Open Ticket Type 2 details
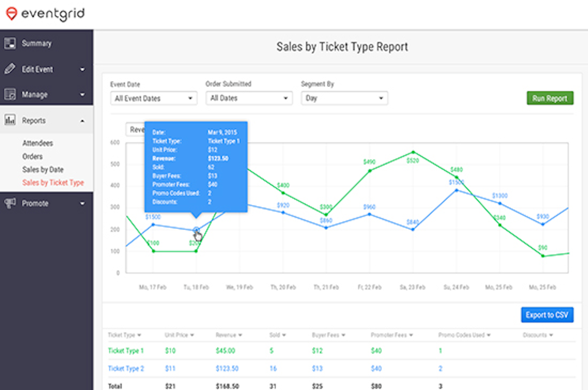This screenshot has width=588, height=390. point(126,368)
